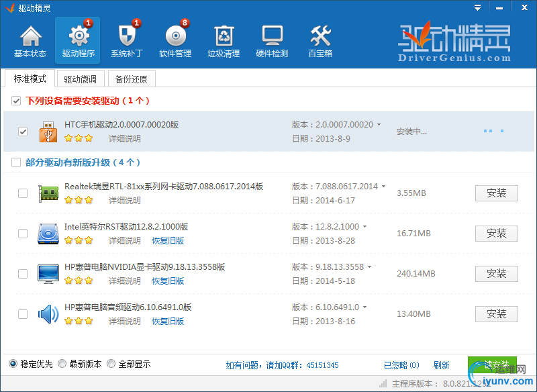Uncheck the HTC手机驱动 checkbox

(23, 132)
